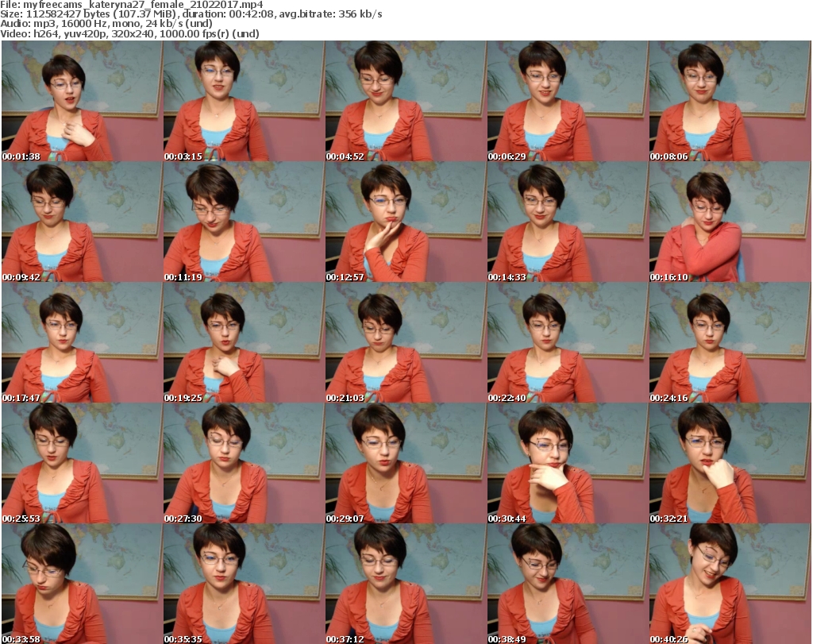This screenshot has width=813, height=644.
Task: Select the 00:16:10 thumbnail
Action: tap(730, 222)
